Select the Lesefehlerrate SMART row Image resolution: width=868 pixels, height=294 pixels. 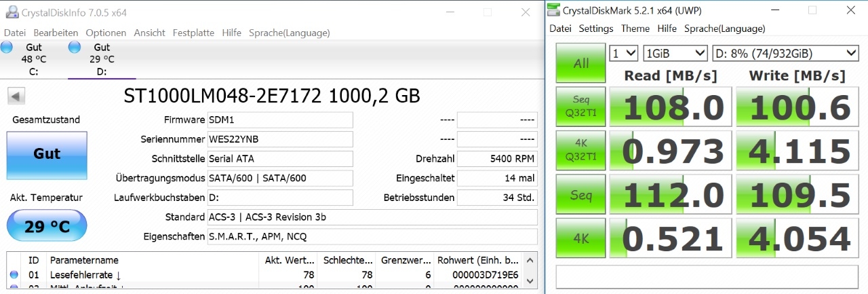tap(266, 275)
